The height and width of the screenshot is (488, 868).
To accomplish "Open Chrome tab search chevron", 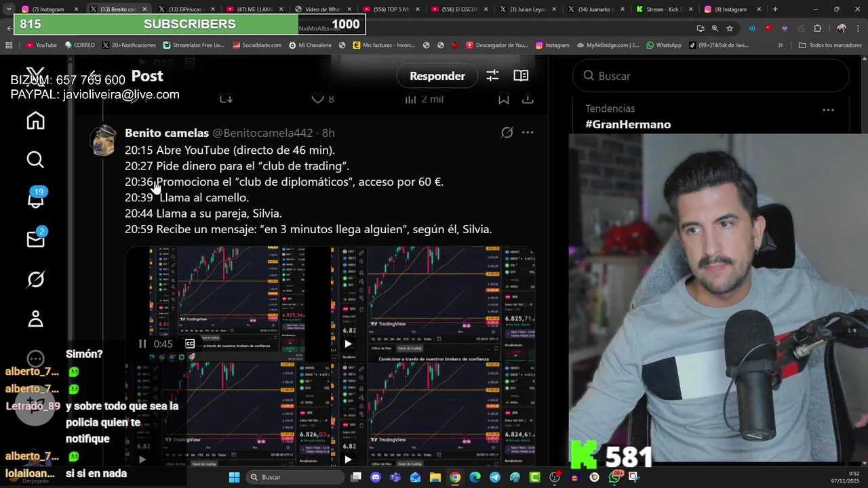I will point(8,9).
